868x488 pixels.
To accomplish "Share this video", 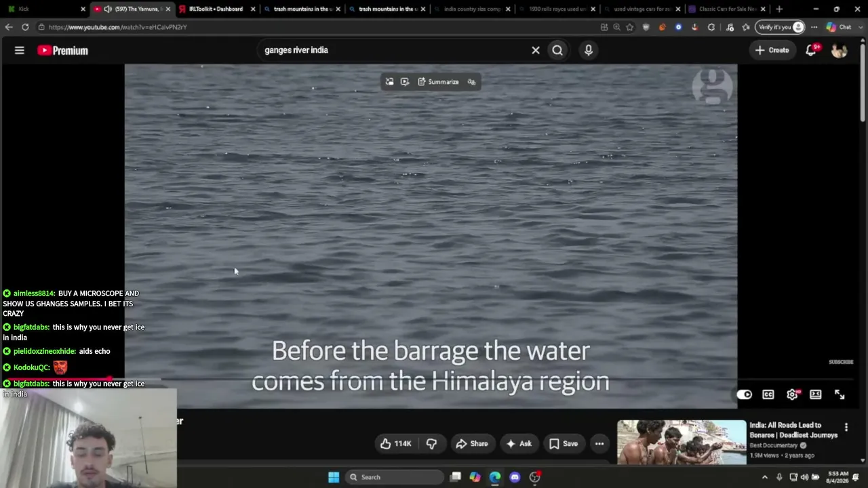I will click(472, 444).
